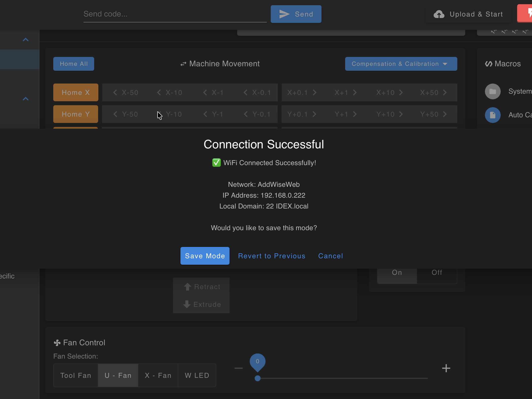Move Y axis by -50
Image resolution: width=532 pixels, height=399 pixels.
[125, 114]
